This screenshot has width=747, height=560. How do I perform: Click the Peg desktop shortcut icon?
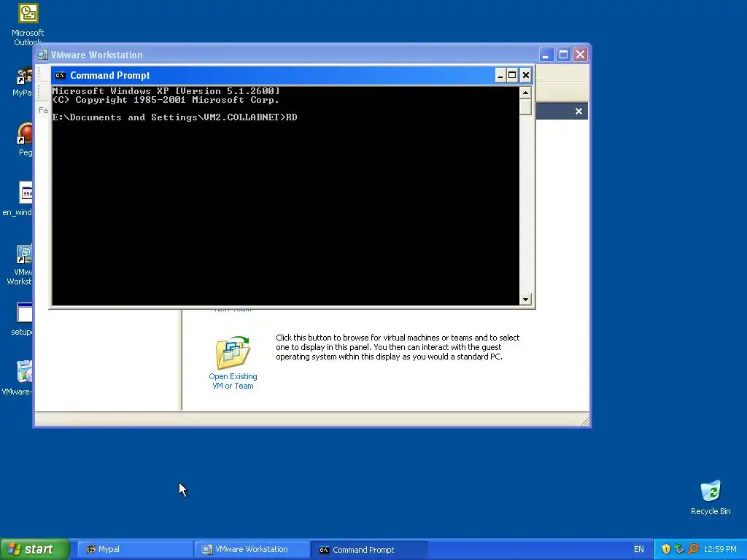[x=24, y=133]
